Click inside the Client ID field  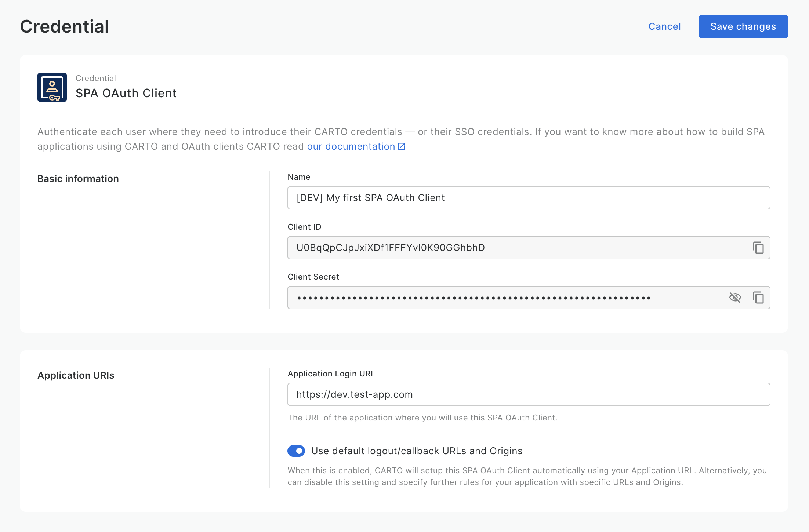[514, 248]
